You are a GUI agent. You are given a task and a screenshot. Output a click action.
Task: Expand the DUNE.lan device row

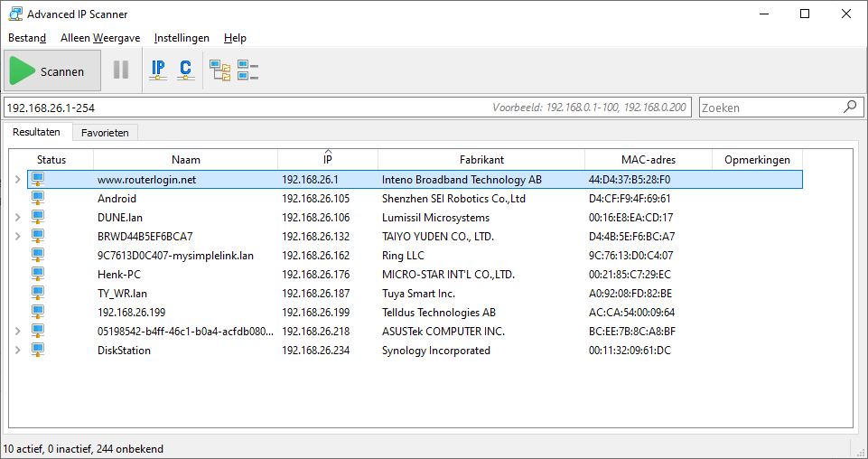(x=18, y=217)
